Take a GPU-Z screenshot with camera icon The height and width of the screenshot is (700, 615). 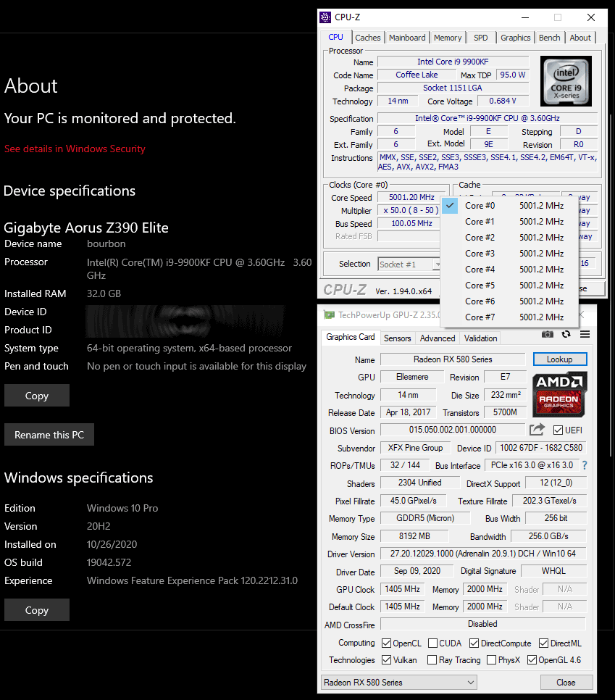548,334
